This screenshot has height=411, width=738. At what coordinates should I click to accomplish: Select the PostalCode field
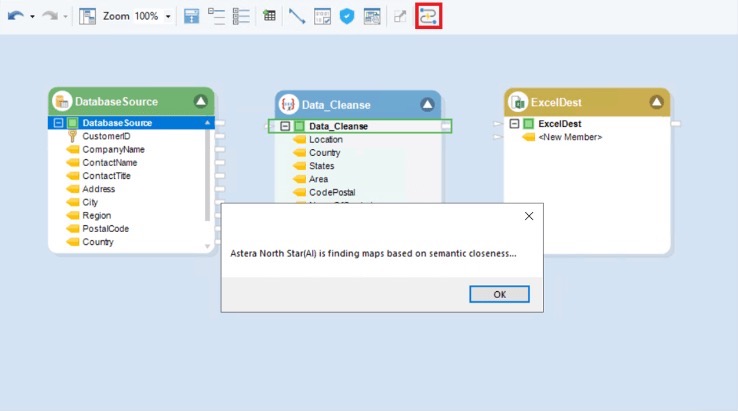pyautogui.click(x=105, y=228)
